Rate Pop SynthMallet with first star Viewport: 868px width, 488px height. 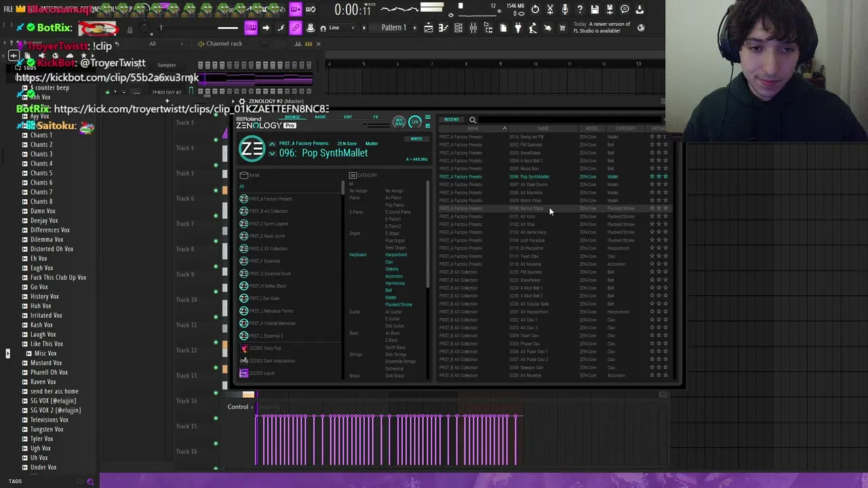click(x=652, y=176)
